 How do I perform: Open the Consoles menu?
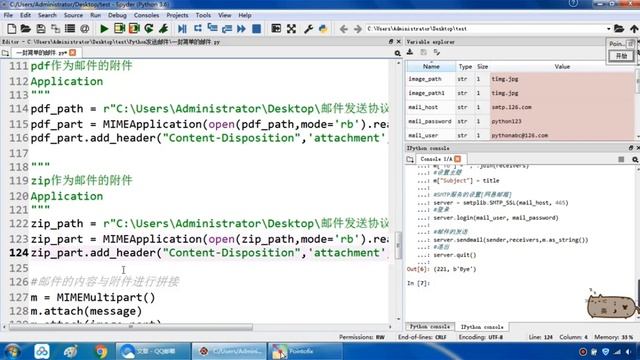(147, 15)
